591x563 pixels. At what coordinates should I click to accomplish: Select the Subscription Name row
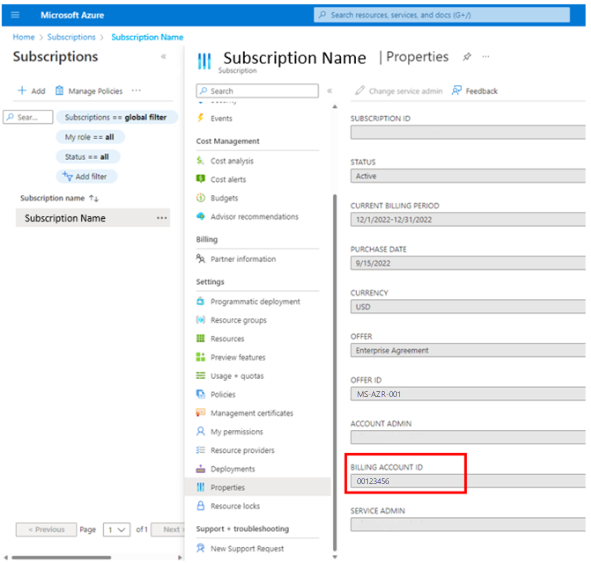click(x=93, y=218)
